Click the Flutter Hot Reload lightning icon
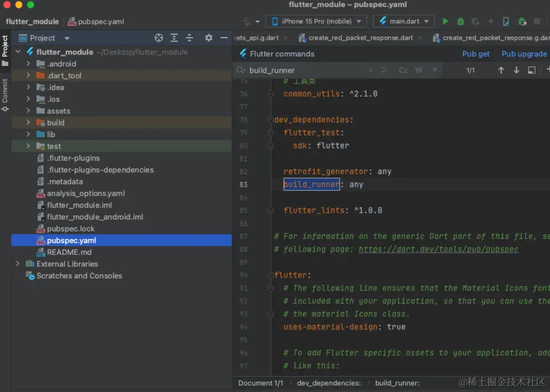Image resolution: width=550 pixels, height=392 pixels. click(491, 21)
